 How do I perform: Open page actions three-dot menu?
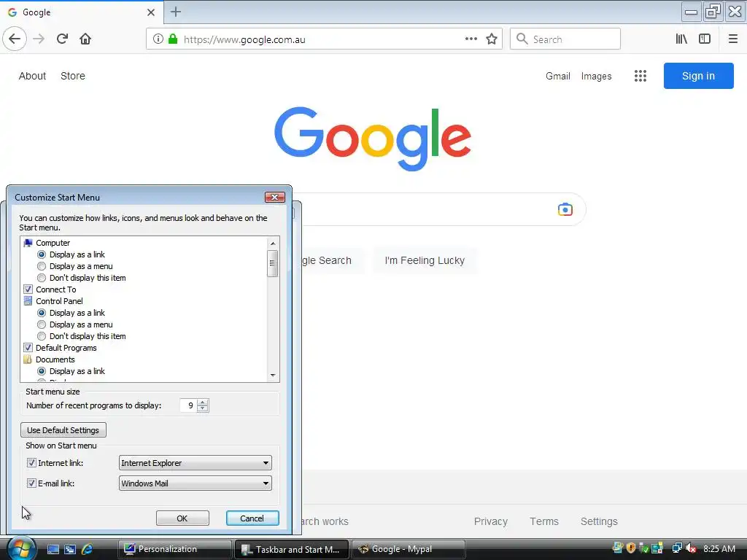click(471, 39)
